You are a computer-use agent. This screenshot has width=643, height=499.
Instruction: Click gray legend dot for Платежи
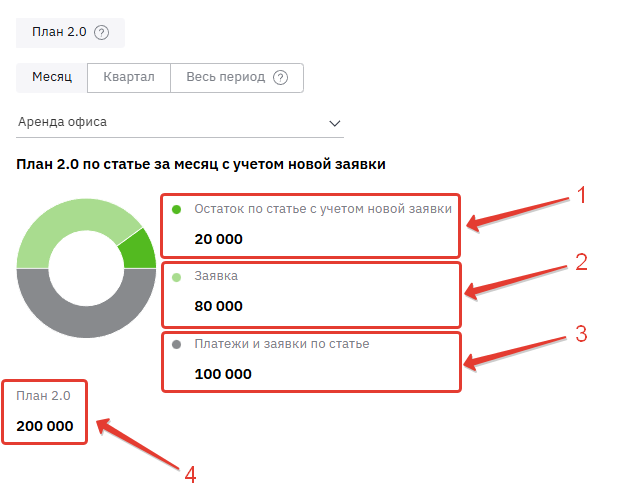(x=177, y=344)
